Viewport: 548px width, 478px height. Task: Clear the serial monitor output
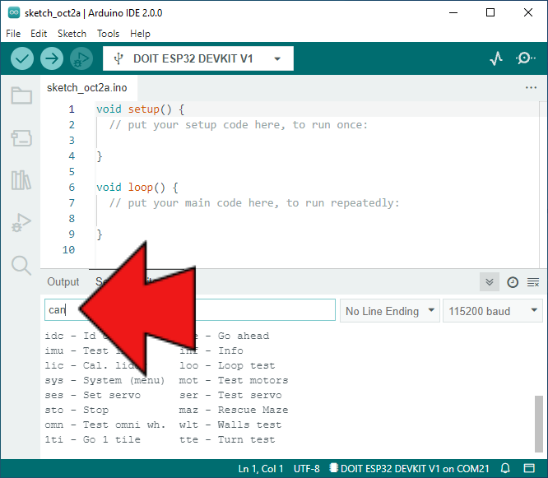click(533, 282)
